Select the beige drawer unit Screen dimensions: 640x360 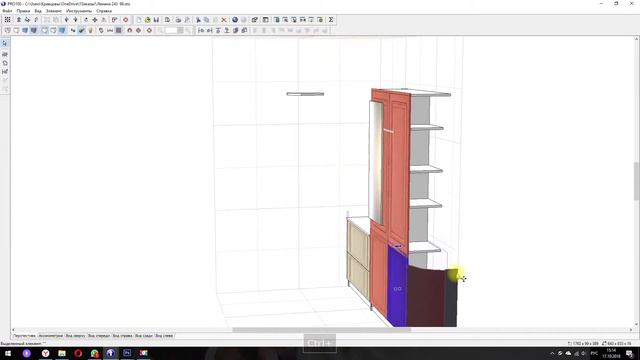(x=358, y=258)
